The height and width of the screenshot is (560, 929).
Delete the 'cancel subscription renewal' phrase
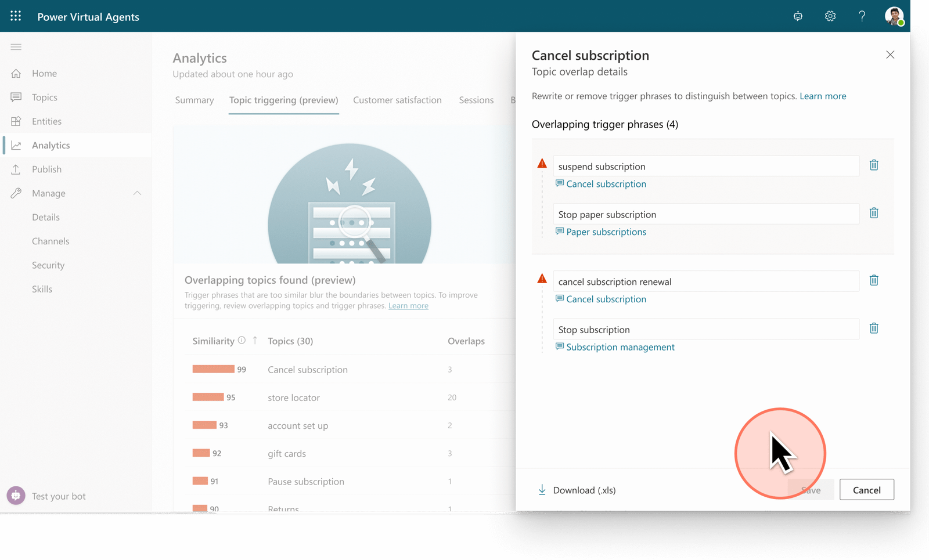(x=874, y=280)
